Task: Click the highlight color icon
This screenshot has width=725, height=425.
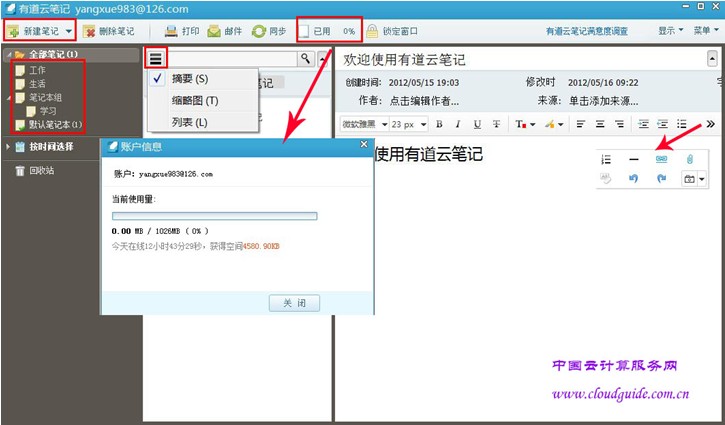Action: (549, 124)
